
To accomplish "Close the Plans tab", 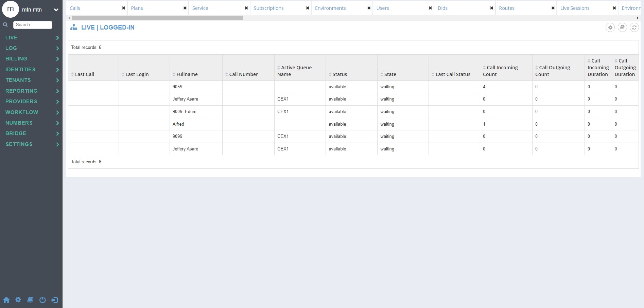I will click(185, 8).
